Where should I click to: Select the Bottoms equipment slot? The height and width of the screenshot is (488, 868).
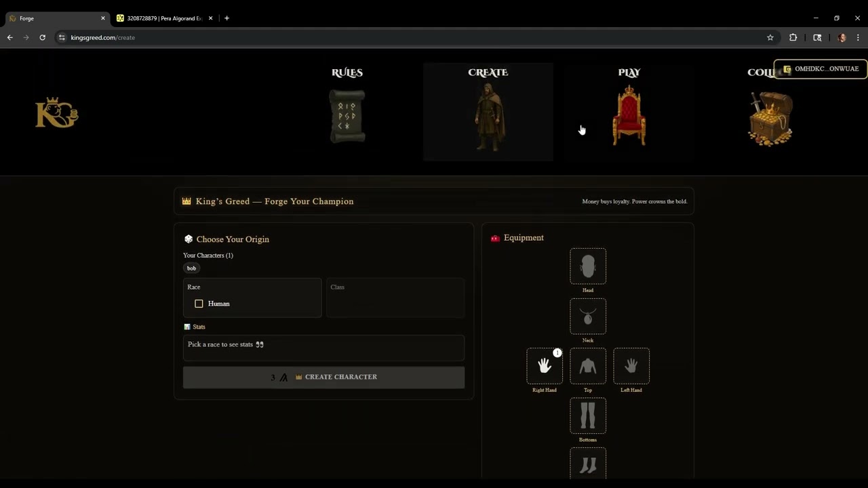(x=588, y=415)
